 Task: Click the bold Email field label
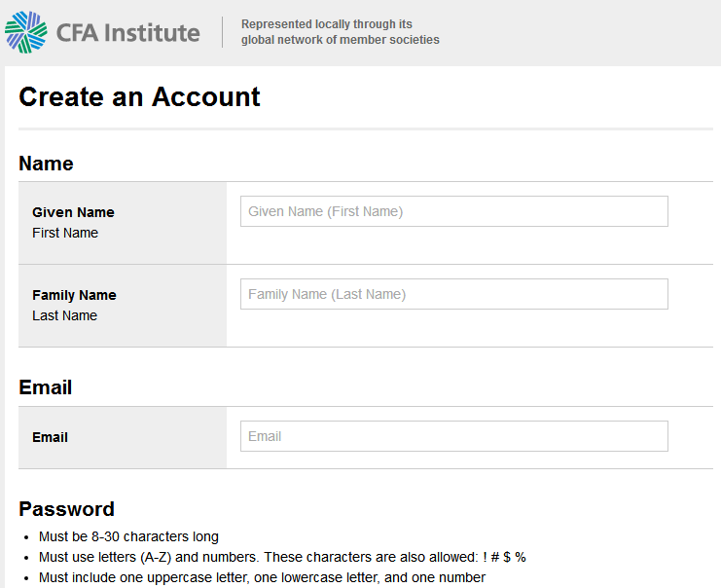[x=50, y=437]
